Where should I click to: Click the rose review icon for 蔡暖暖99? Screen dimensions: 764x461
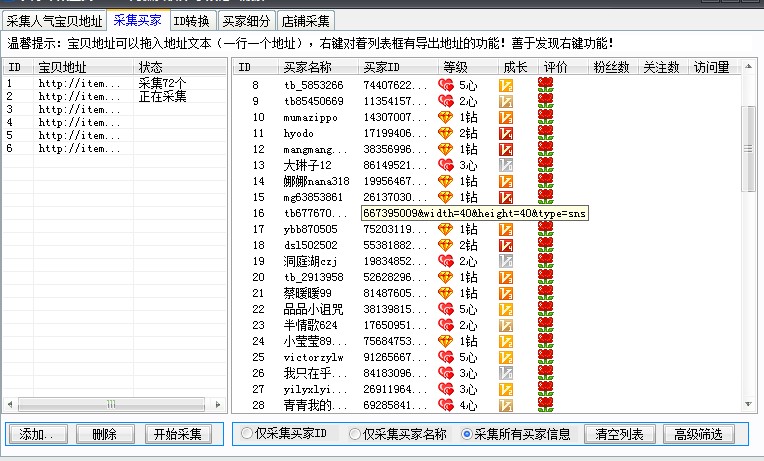coord(546,294)
